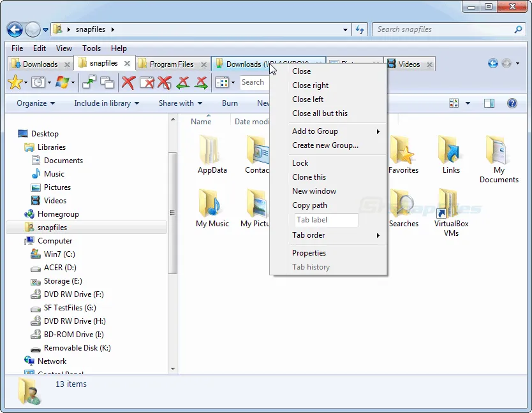Click the navigation pane scroll-down arrow
The image size is (532, 413).
pyautogui.click(x=173, y=368)
